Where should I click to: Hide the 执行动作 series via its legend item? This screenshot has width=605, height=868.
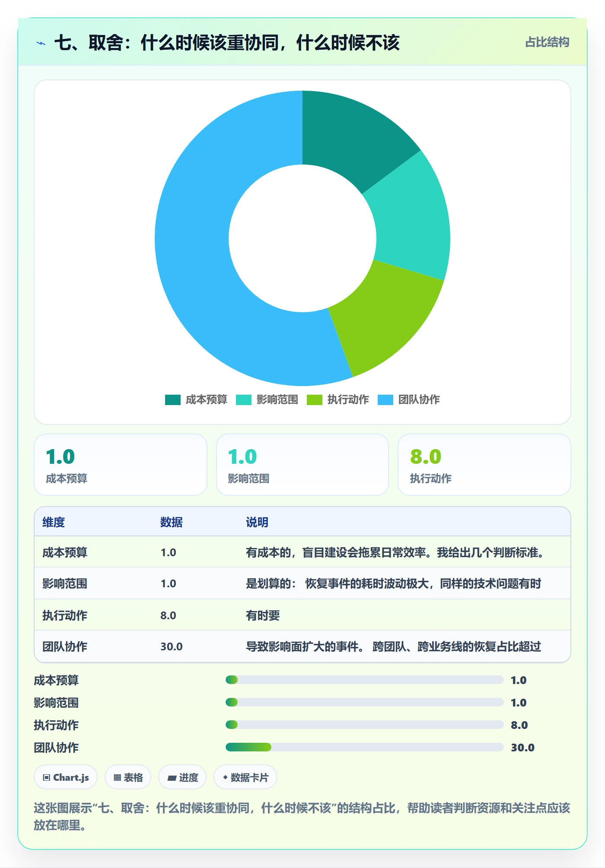click(338, 400)
